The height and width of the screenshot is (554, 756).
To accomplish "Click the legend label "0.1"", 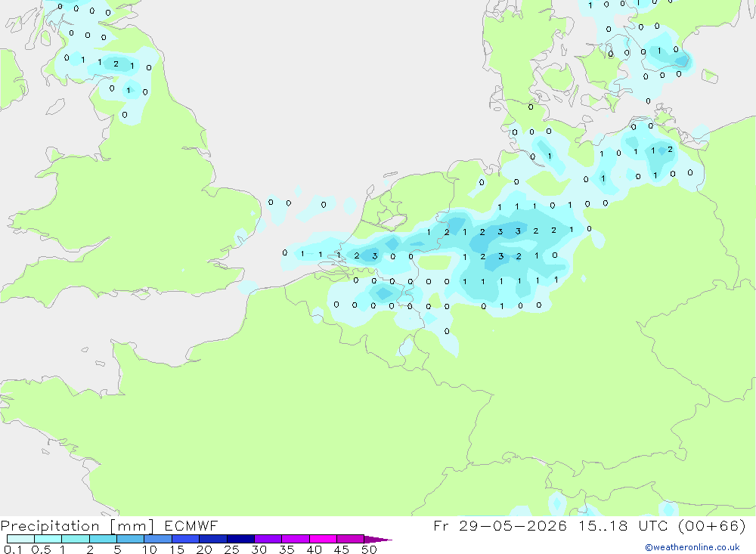I will coord(13,549).
